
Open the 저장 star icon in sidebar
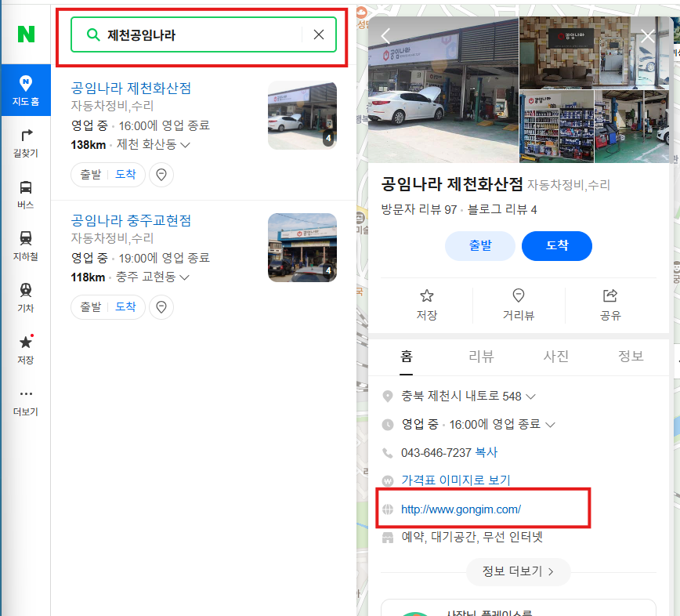[x=26, y=350]
